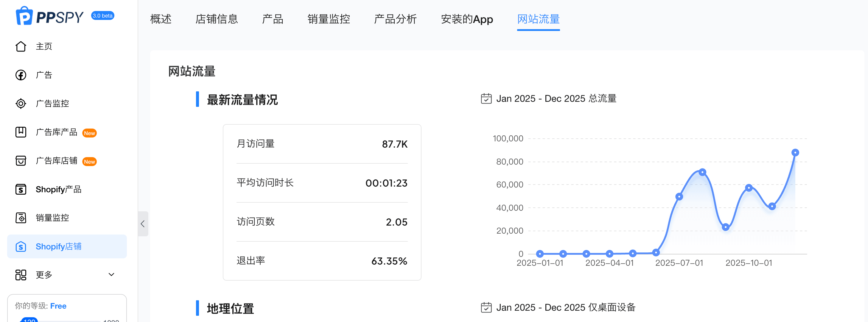
Task: Click the highest data point on chart
Action: (795, 153)
